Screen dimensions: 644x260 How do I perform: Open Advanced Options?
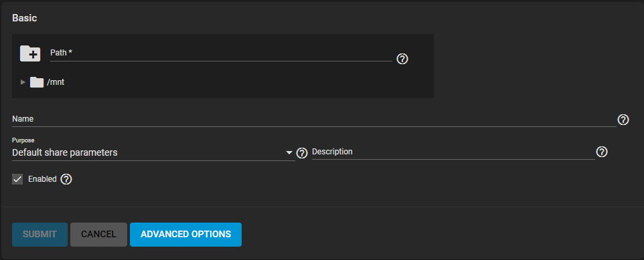[x=185, y=235]
